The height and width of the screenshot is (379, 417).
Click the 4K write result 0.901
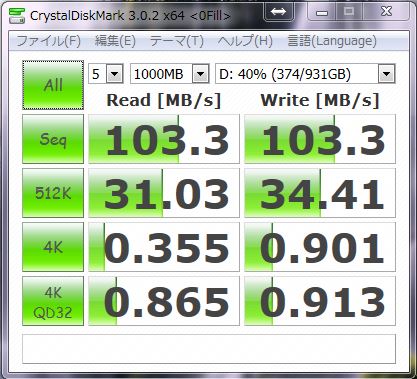click(x=320, y=247)
